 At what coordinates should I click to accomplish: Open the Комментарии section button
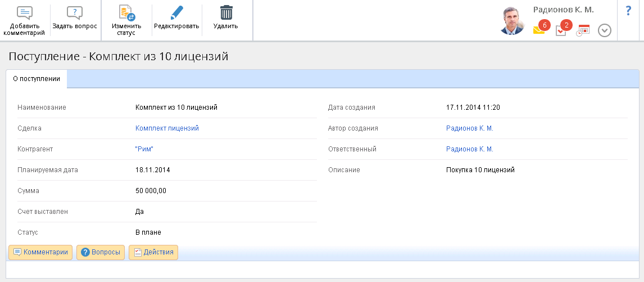(40, 252)
